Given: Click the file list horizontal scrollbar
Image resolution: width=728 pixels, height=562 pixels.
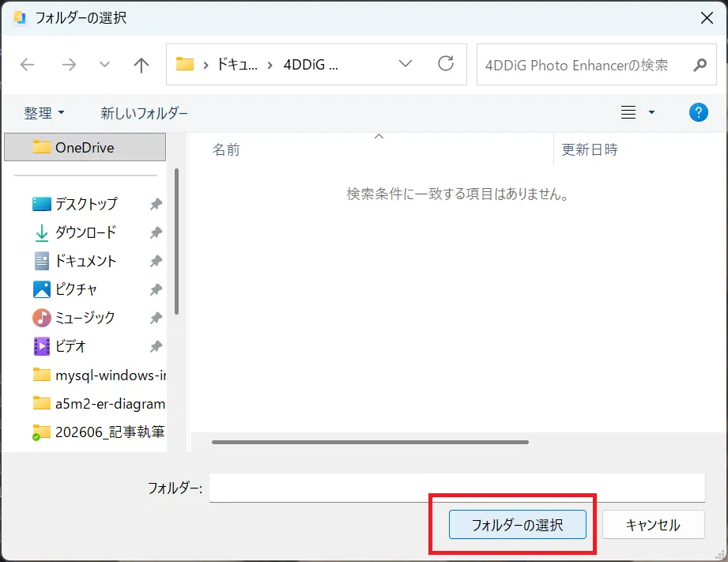Looking at the screenshot, I should point(370,442).
